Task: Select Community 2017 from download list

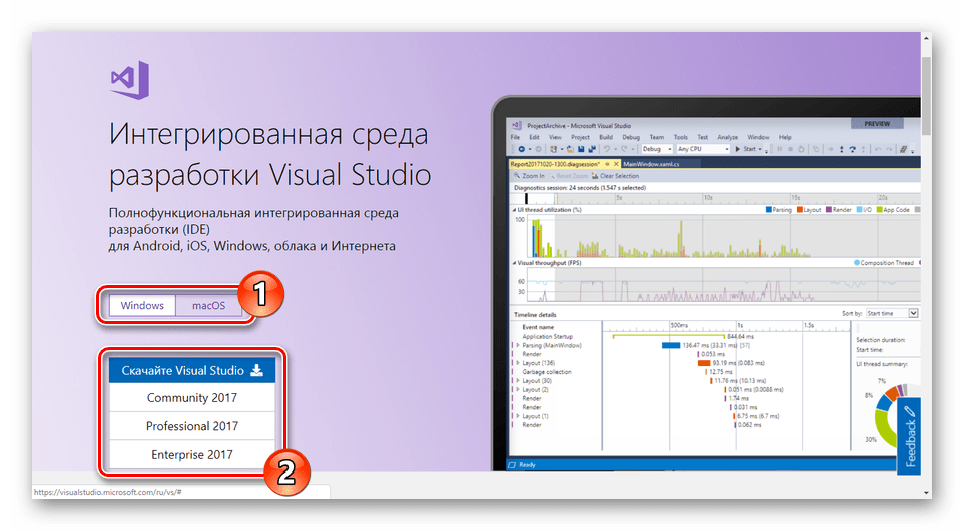Action: point(191,397)
